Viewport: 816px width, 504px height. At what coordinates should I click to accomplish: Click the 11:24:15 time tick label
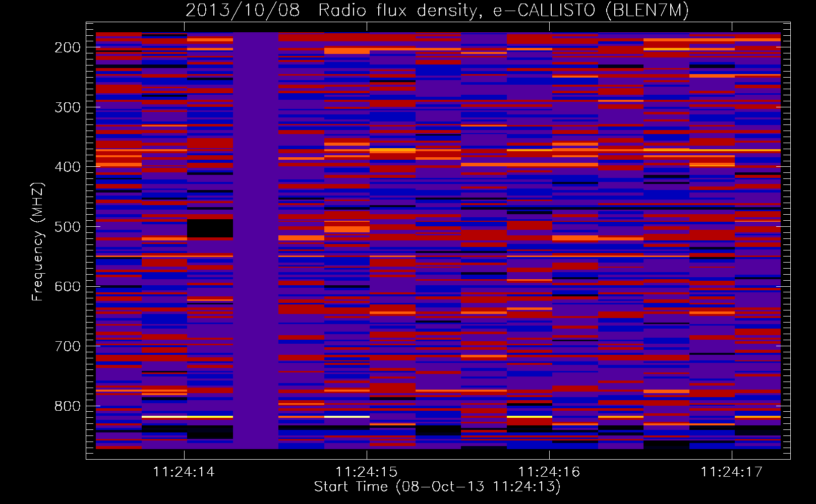click(x=367, y=472)
